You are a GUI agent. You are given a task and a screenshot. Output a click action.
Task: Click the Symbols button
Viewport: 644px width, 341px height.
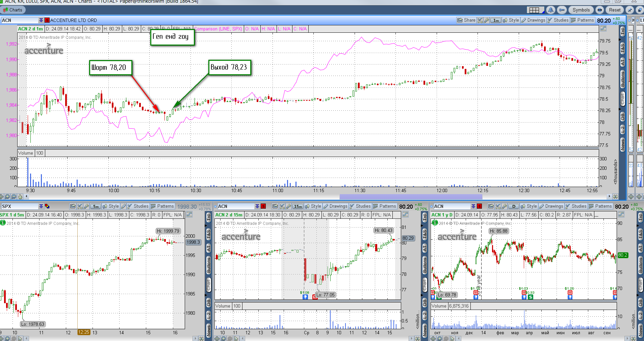click(x=581, y=10)
